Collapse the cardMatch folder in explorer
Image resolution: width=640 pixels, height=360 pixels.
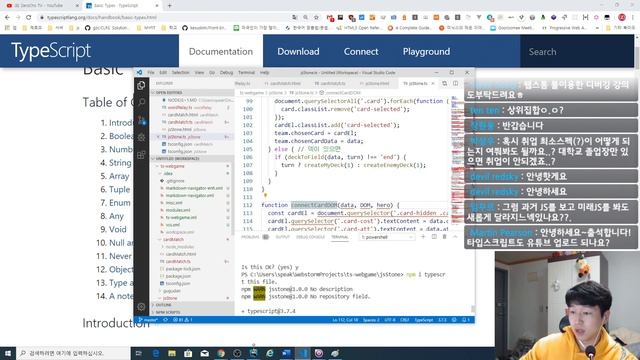173,239
